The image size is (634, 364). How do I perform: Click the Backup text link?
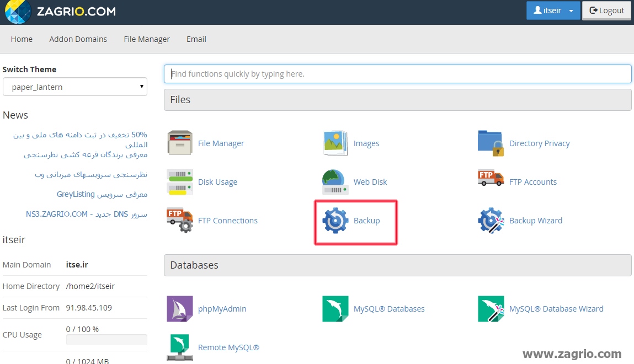[x=367, y=221]
